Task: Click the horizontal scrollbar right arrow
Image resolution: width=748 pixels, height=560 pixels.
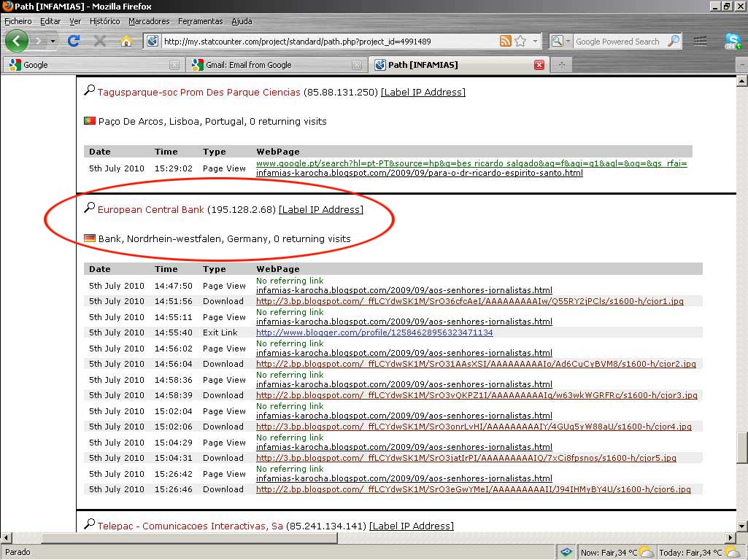Action: click(730, 537)
